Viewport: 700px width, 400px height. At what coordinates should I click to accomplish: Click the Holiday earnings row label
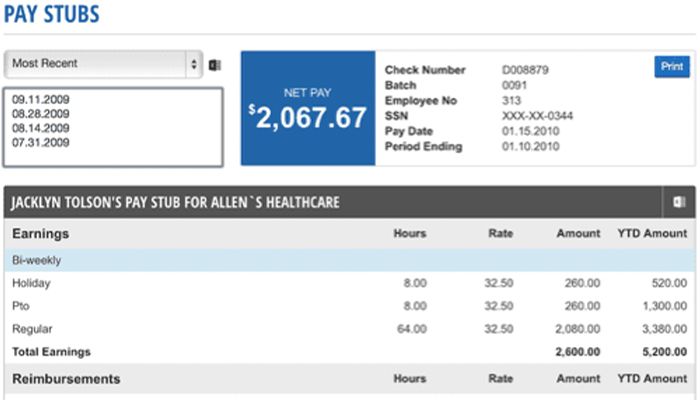tap(31, 283)
